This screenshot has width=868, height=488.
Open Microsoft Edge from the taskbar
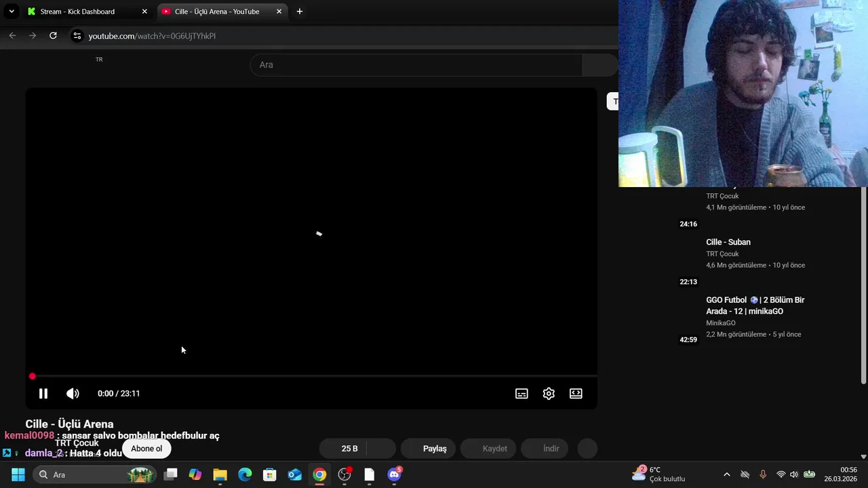pos(245,474)
